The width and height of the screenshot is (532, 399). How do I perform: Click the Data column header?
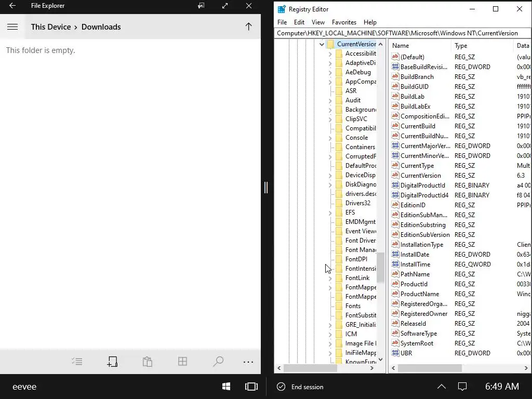[x=522, y=46]
